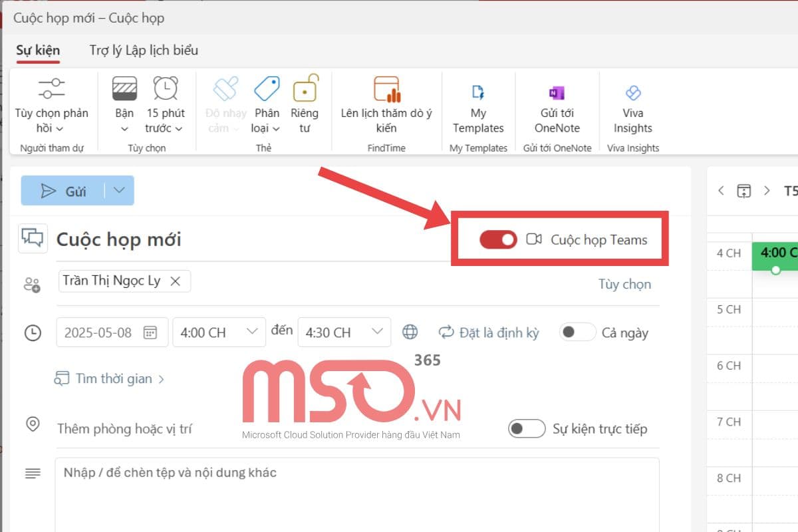Expand the 15 phút trước reminder chevron
The image size is (798, 532).
coord(178,129)
